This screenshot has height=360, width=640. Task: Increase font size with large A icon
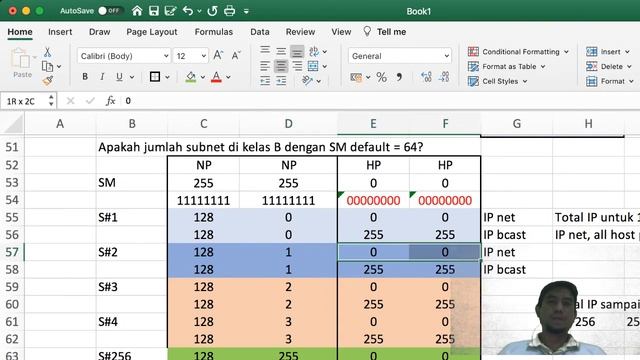pyautogui.click(x=218, y=55)
